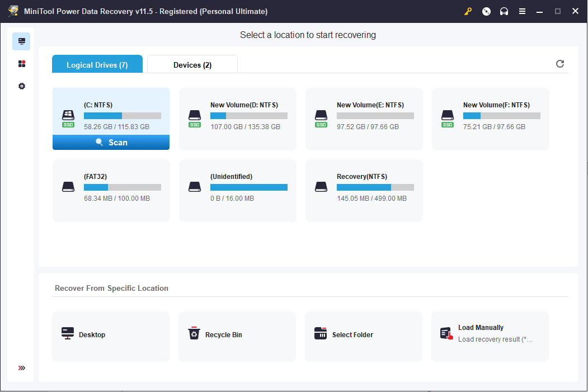The width and height of the screenshot is (588, 392).
Task: Select the This PC sidebar icon
Action: tap(21, 41)
